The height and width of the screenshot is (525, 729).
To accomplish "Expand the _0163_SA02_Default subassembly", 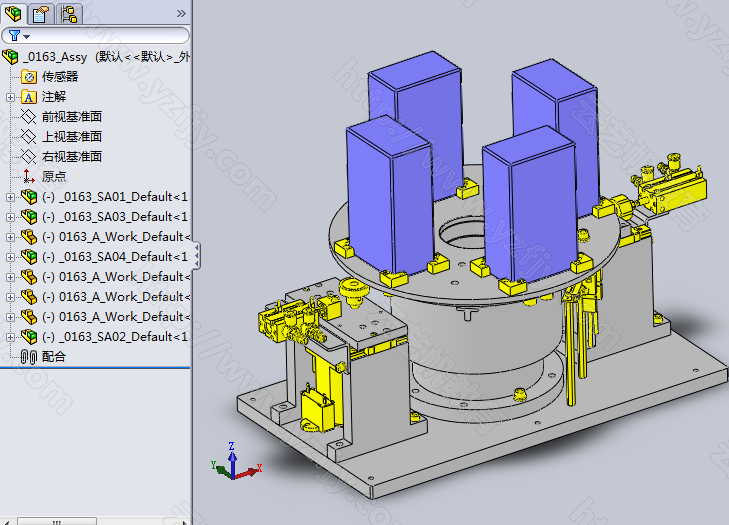I will click(10, 337).
